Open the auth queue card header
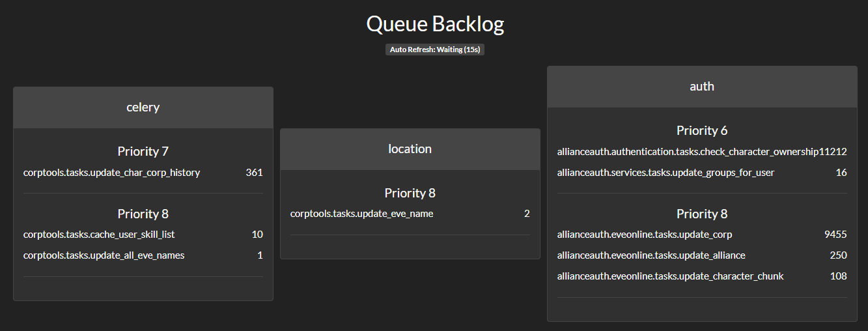The height and width of the screenshot is (331, 868). (x=701, y=87)
